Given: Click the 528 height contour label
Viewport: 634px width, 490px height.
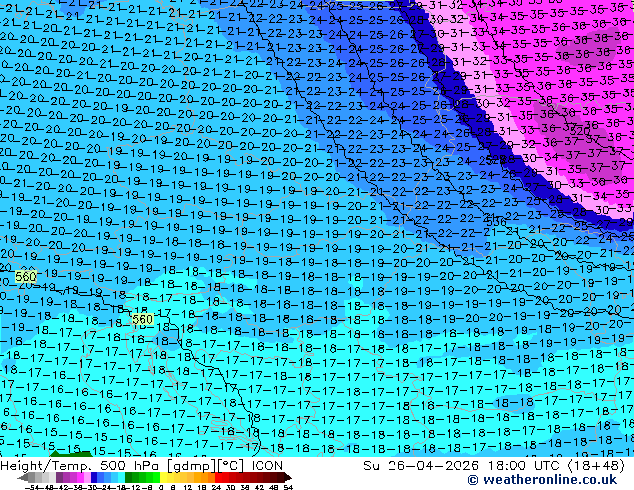Looking at the screenshot, I should click(498, 159).
